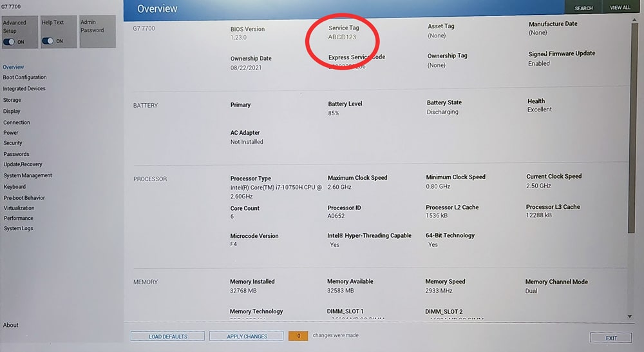Screen dimensions: 644x352
Task: Toggle the Advanced Setup switch
Action: [9, 41]
